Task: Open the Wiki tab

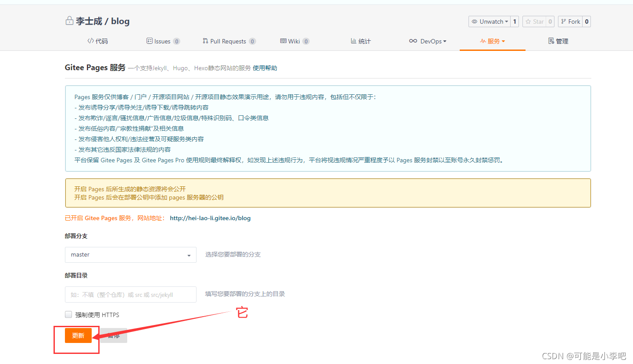Action: pyautogui.click(x=295, y=41)
